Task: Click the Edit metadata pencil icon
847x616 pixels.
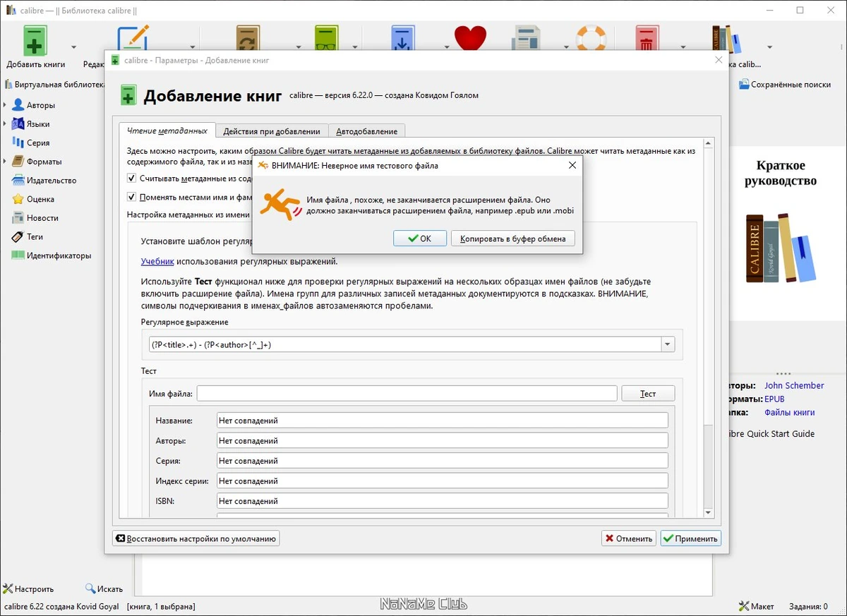Action: (x=133, y=40)
